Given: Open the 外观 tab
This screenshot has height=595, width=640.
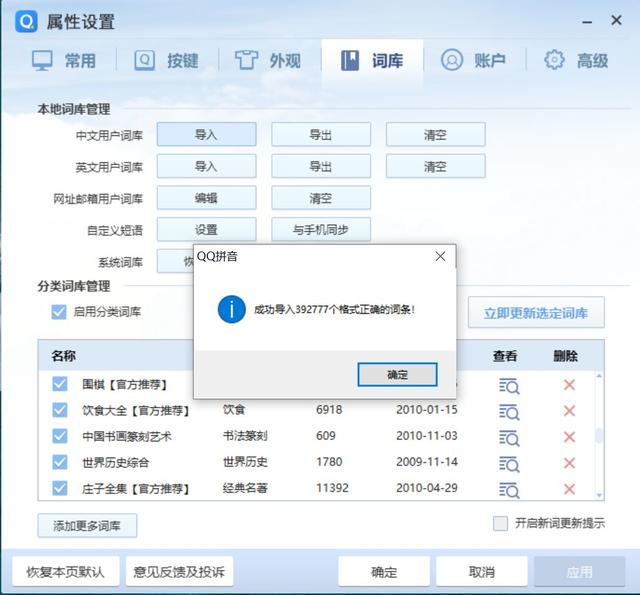Looking at the screenshot, I should [x=269, y=61].
